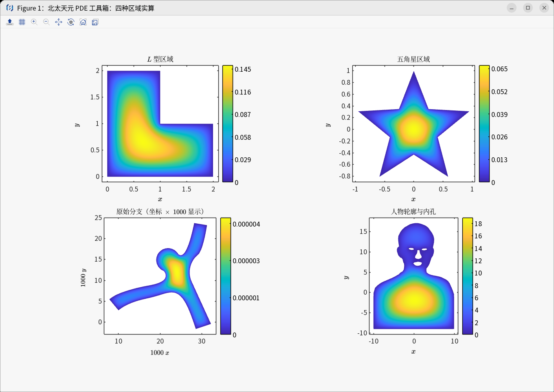554x392 pixels.
Task: Click the star region colorbar
Action: click(484, 123)
